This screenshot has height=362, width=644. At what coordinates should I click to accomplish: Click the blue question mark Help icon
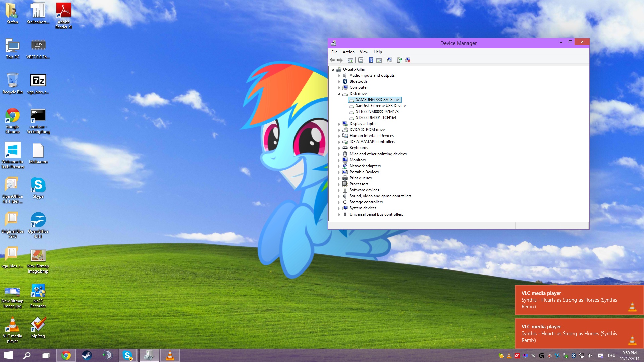point(371,60)
